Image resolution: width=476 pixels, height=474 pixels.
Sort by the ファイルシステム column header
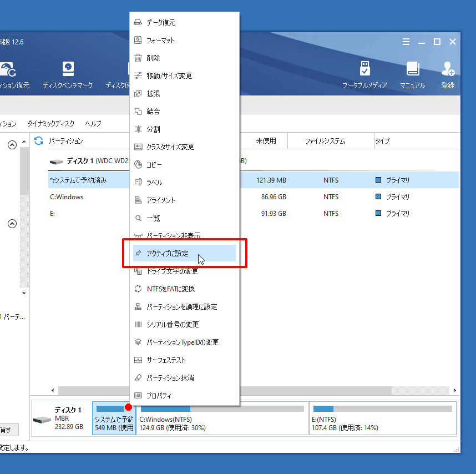(x=325, y=141)
